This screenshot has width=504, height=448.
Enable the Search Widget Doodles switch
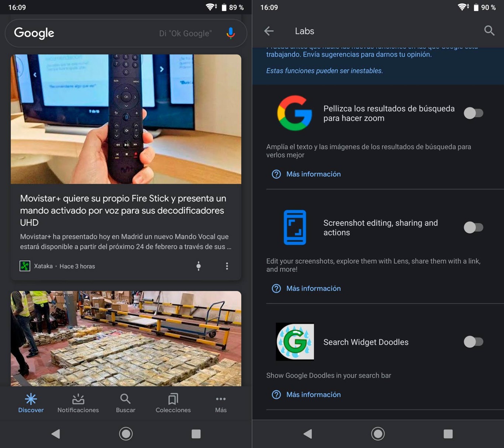tap(473, 342)
